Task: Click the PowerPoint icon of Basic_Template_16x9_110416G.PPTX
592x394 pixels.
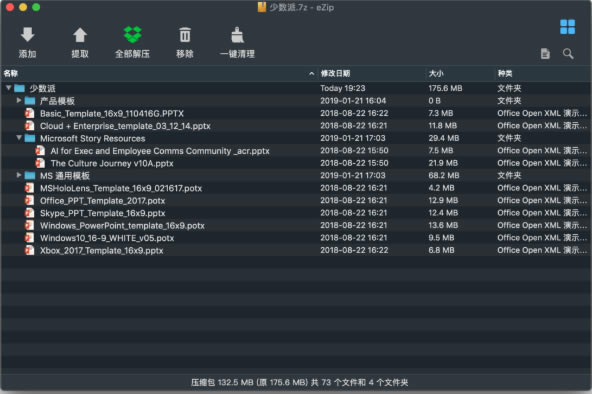Action: (x=29, y=113)
